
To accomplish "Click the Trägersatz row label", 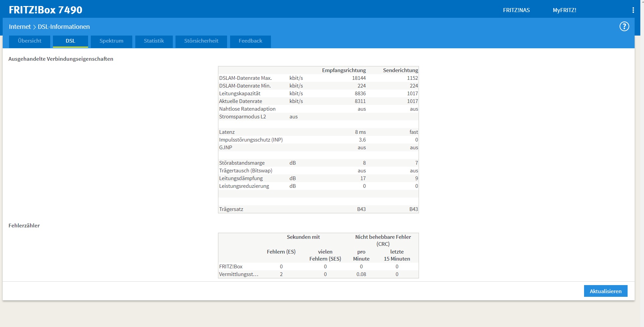I will click(231, 209).
